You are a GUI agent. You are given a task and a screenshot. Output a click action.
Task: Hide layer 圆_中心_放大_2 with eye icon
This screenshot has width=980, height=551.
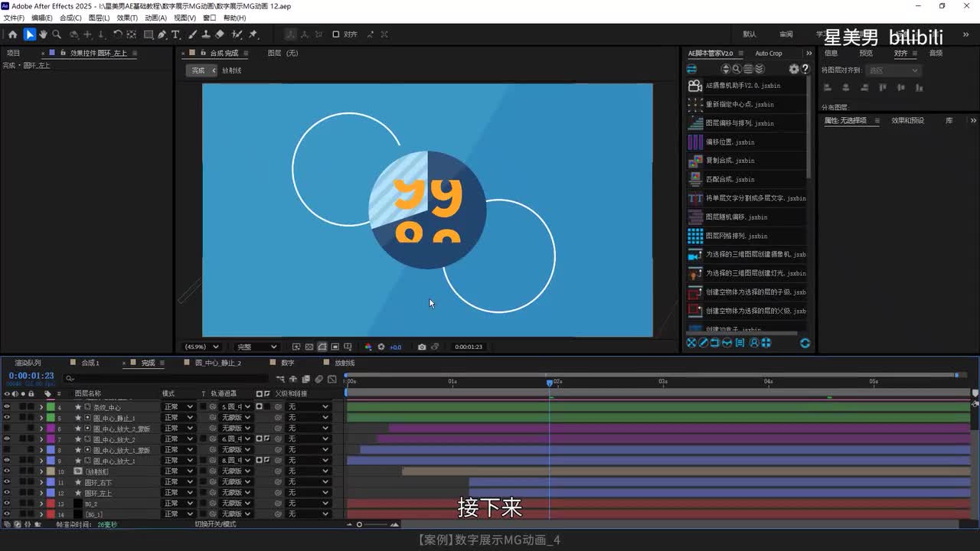(7, 439)
